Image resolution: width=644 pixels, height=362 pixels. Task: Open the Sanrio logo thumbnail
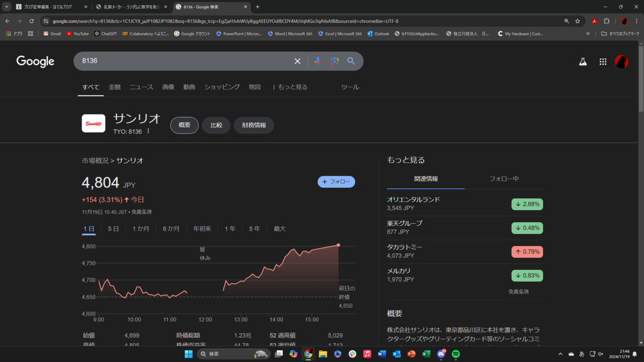click(x=93, y=123)
